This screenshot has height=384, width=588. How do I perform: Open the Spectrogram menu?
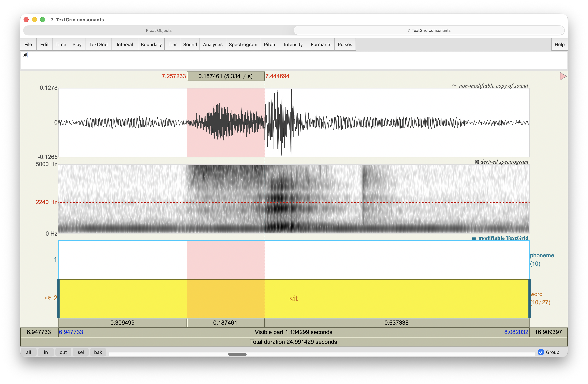click(x=243, y=45)
